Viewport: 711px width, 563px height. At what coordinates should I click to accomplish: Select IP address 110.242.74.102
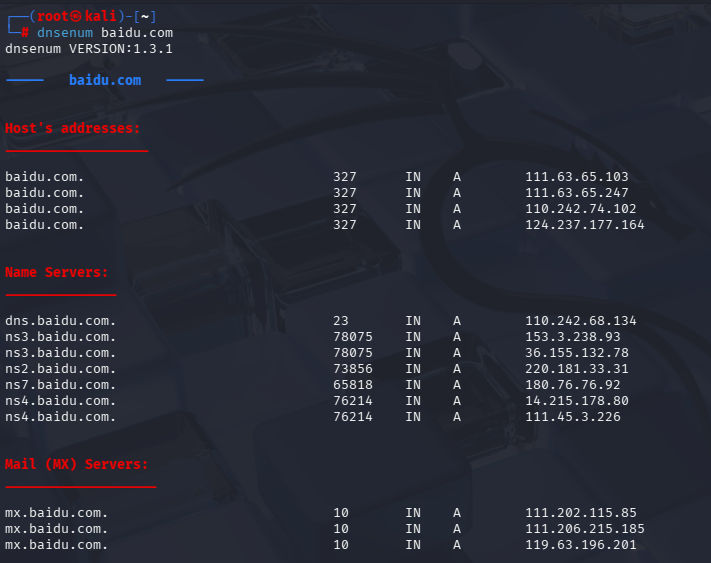coord(581,209)
